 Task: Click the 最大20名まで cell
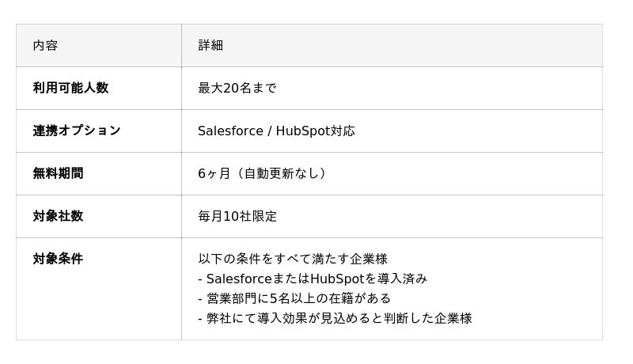[x=237, y=89]
